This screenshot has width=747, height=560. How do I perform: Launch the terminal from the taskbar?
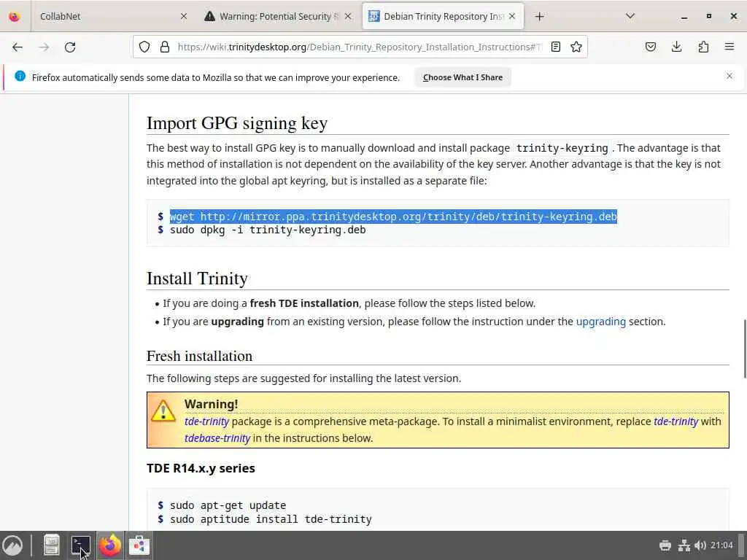[x=81, y=545]
